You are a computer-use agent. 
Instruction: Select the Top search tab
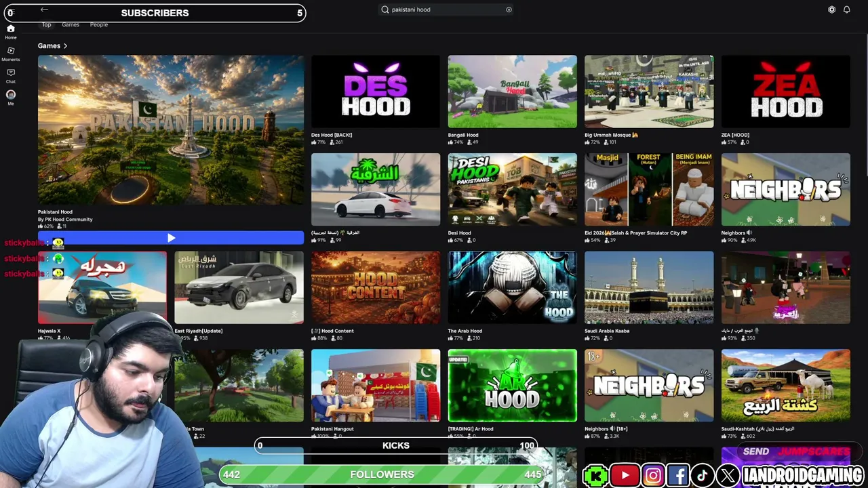click(x=46, y=24)
